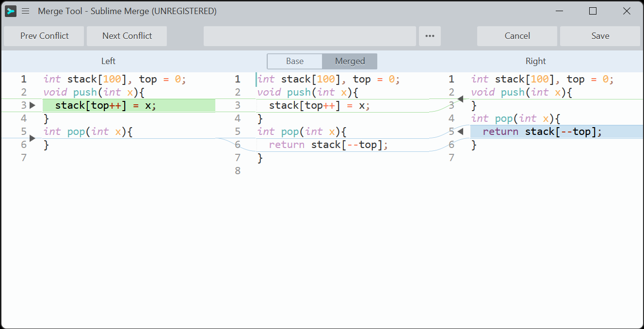
Task: Click the 'Left' pane header label
Action: click(108, 61)
